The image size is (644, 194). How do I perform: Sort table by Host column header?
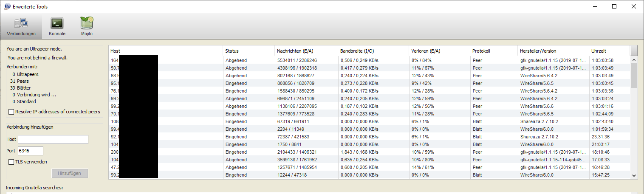[x=166, y=51]
